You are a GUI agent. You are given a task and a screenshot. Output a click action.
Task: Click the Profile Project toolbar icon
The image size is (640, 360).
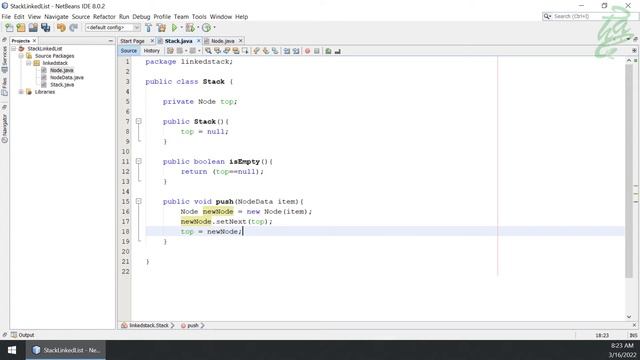207,27
